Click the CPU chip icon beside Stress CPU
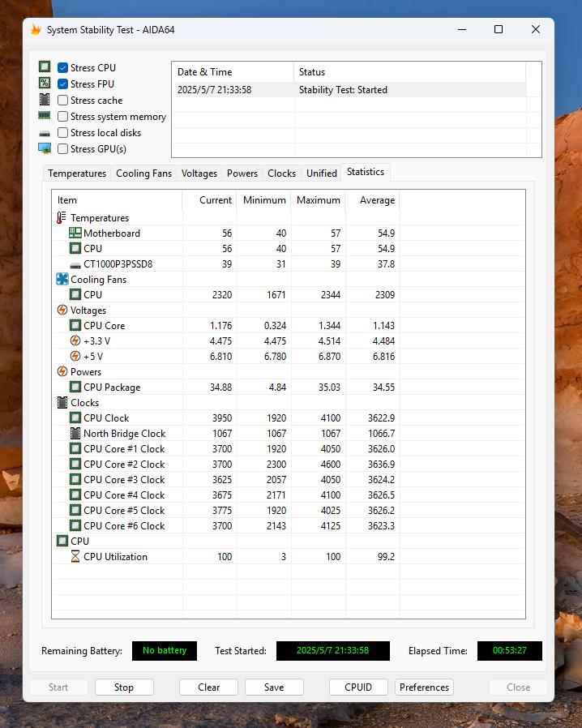The width and height of the screenshot is (582, 728). (x=45, y=66)
